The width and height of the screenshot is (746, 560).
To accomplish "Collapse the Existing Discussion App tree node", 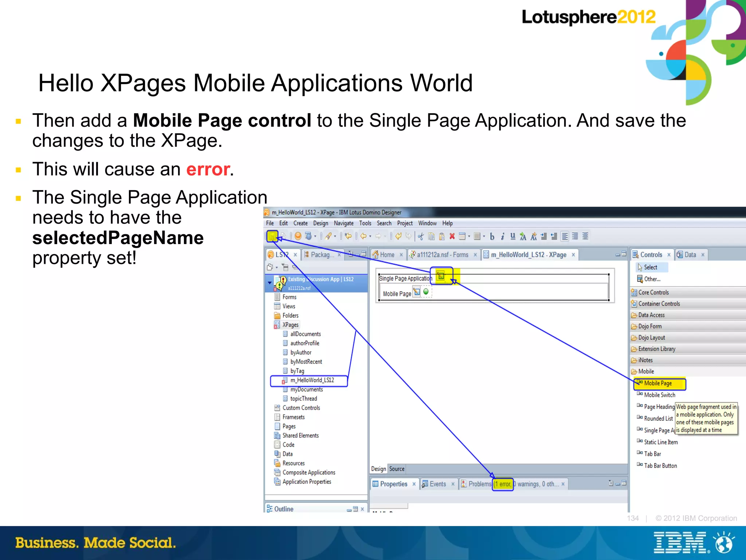I will coord(270,282).
